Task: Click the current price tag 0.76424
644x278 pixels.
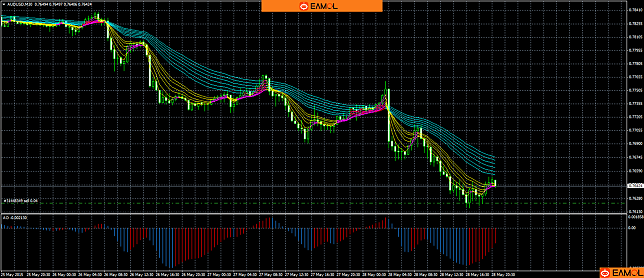Action: 635,186
